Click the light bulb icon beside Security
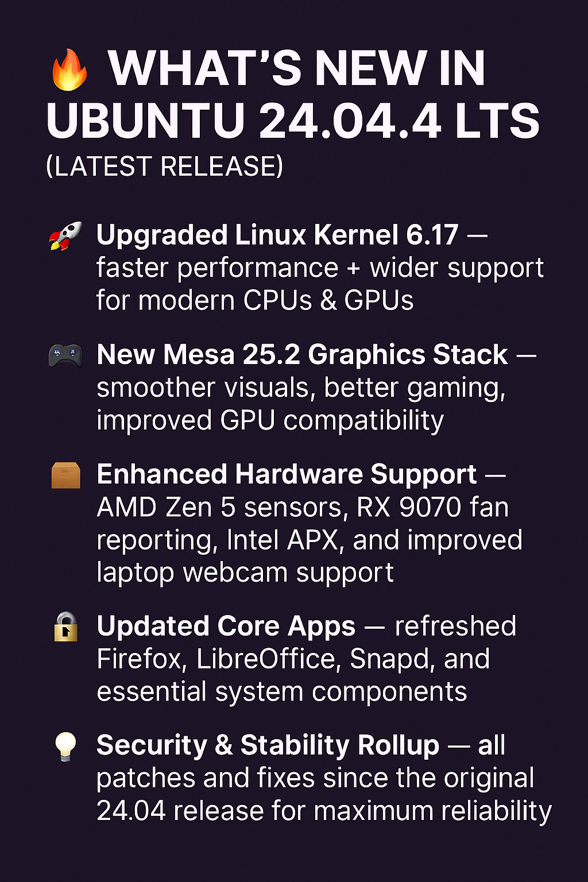The height and width of the screenshot is (882, 588). pyautogui.click(x=65, y=746)
